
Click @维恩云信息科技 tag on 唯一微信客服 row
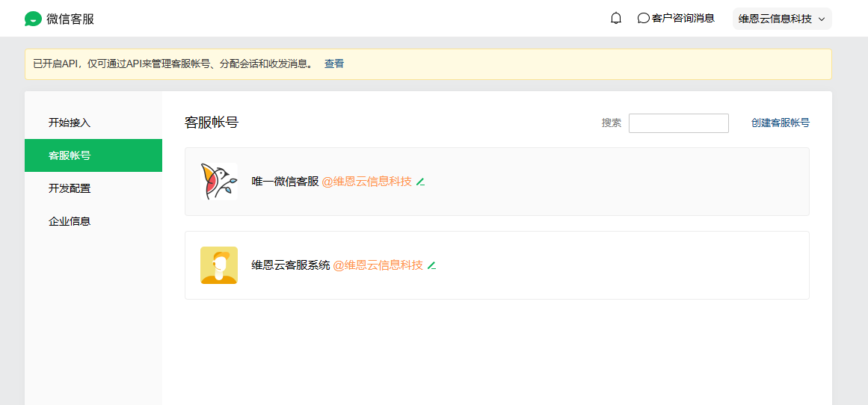point(366,182)
